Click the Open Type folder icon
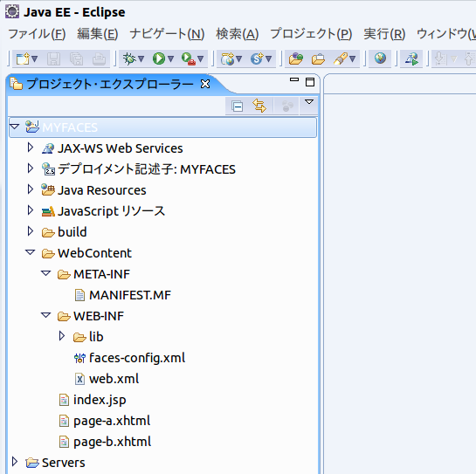476x474 pixels. tap(296, 58)
